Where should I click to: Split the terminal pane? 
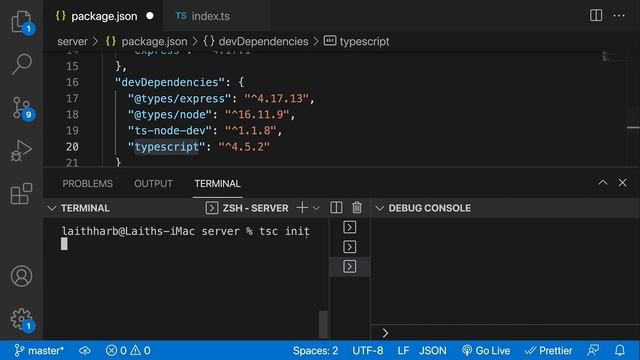pos(336,208)
